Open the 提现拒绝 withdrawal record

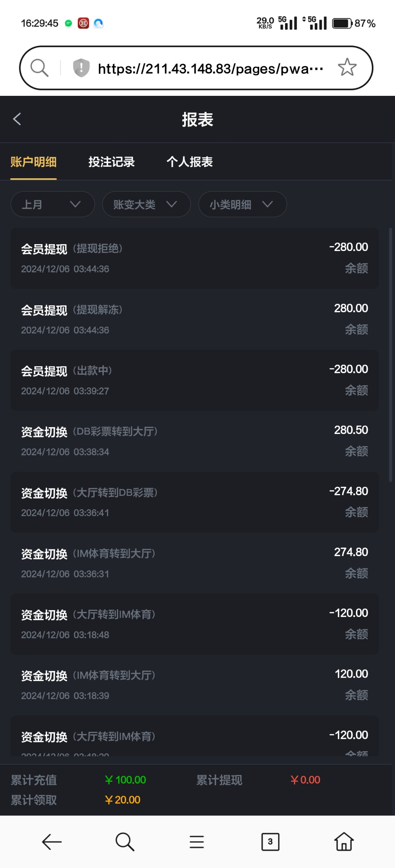click(x=195, y=258)
